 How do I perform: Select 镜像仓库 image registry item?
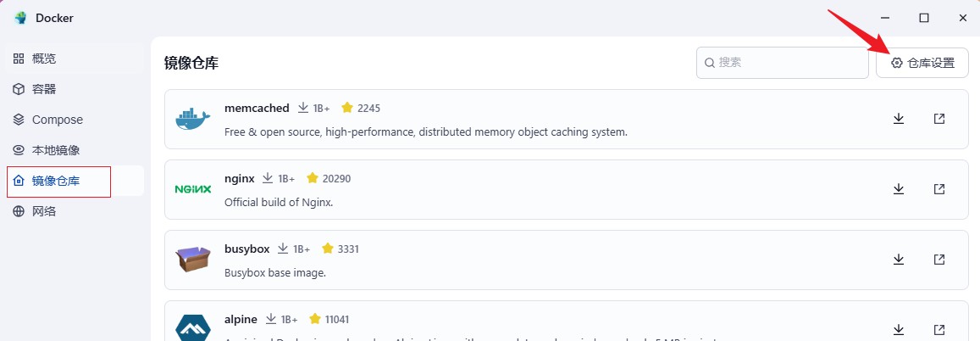[x=56, y=181]
